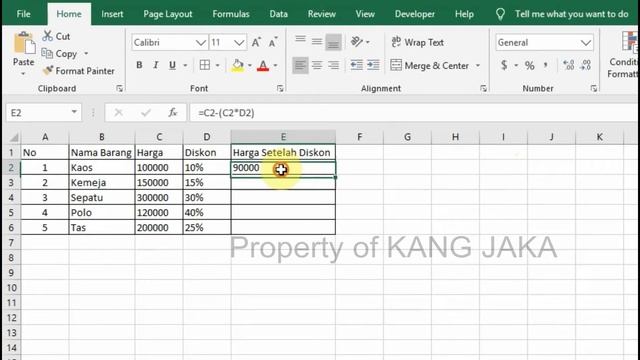Viewport: 640px width, 360px height.
Task: Open font color dropdown arrow
Action: point(276,65)
